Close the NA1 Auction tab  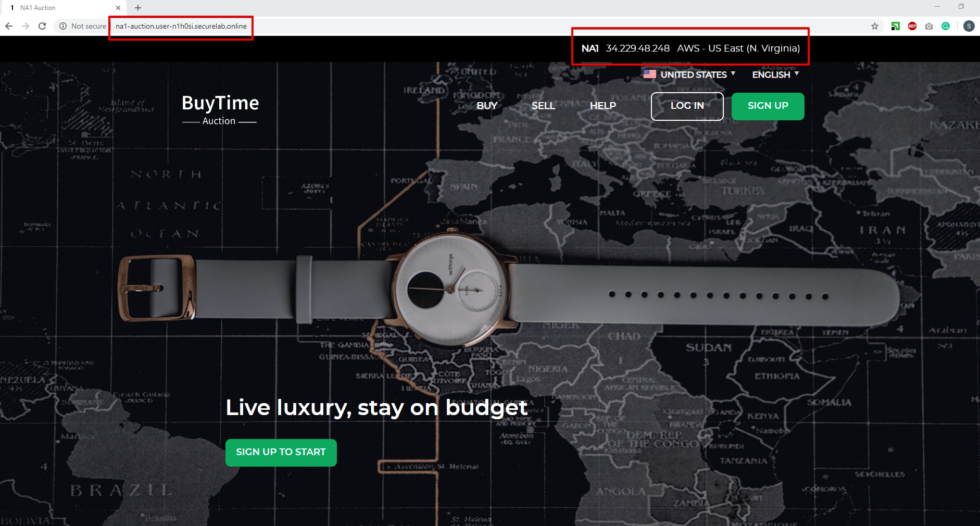[118, 8]
